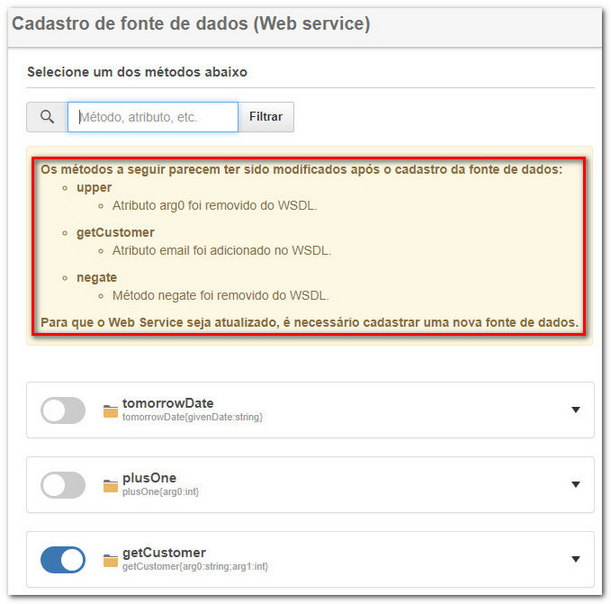Click the 'negate' entry in the warning
This screenshot has width=611, height=604.
(x=97, y=277)
